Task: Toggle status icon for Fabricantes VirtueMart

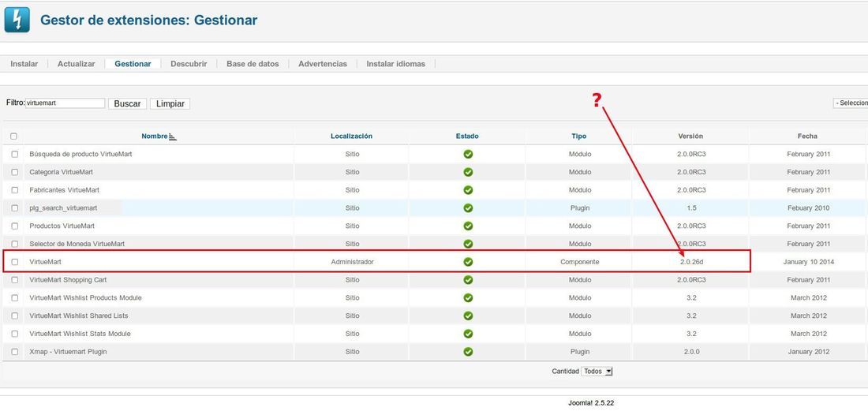Action: (x=468, y=190)
